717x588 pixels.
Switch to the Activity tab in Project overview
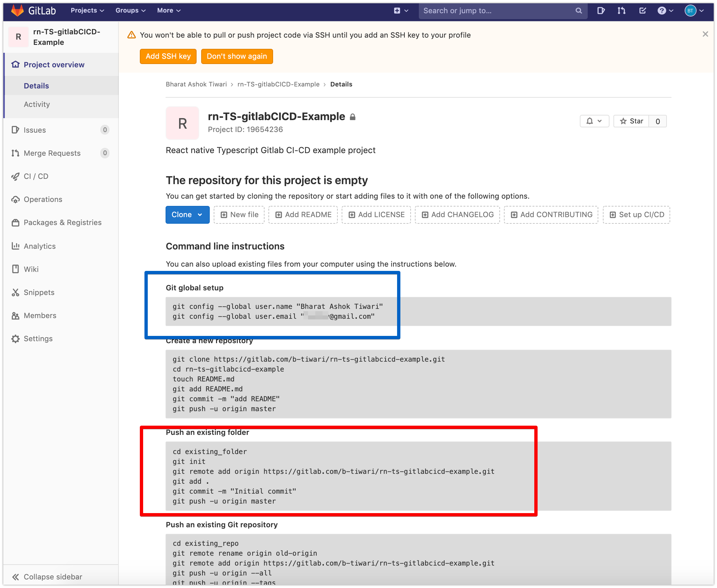(37, 104)
